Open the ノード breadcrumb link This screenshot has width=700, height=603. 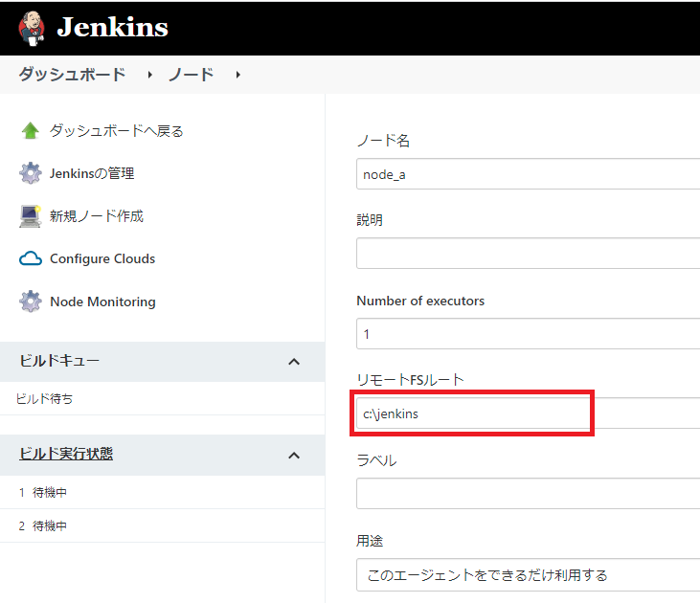pos(192,74)
